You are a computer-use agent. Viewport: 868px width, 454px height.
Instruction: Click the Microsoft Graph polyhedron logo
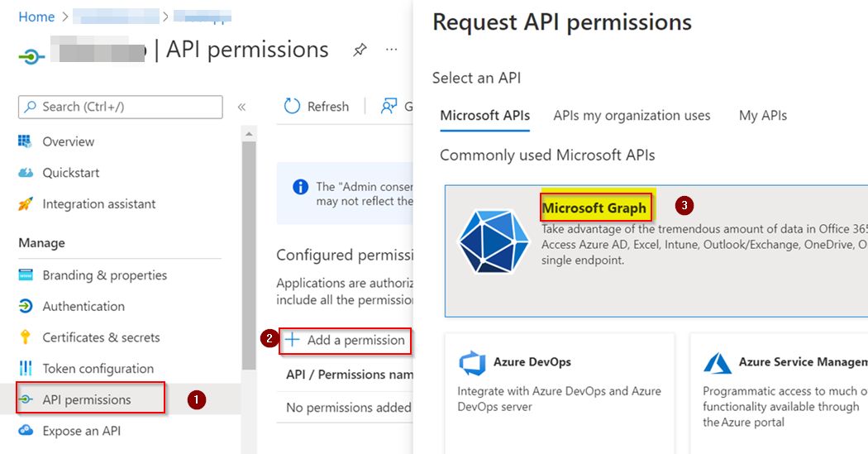[493, 241]
